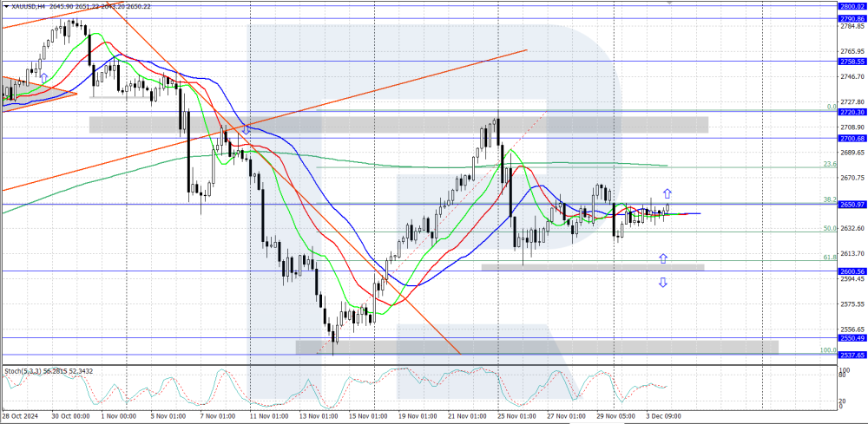Click the up arrow beside the orange triangle pattern
The image size is (868, 424).
point(43,77)
